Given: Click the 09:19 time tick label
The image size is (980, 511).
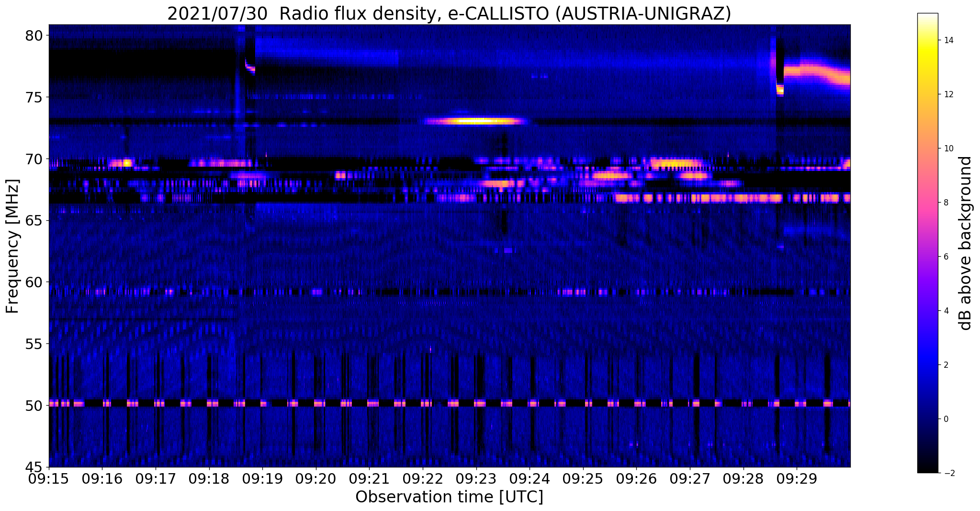Looking at the screenshot, I should point(262,479).
